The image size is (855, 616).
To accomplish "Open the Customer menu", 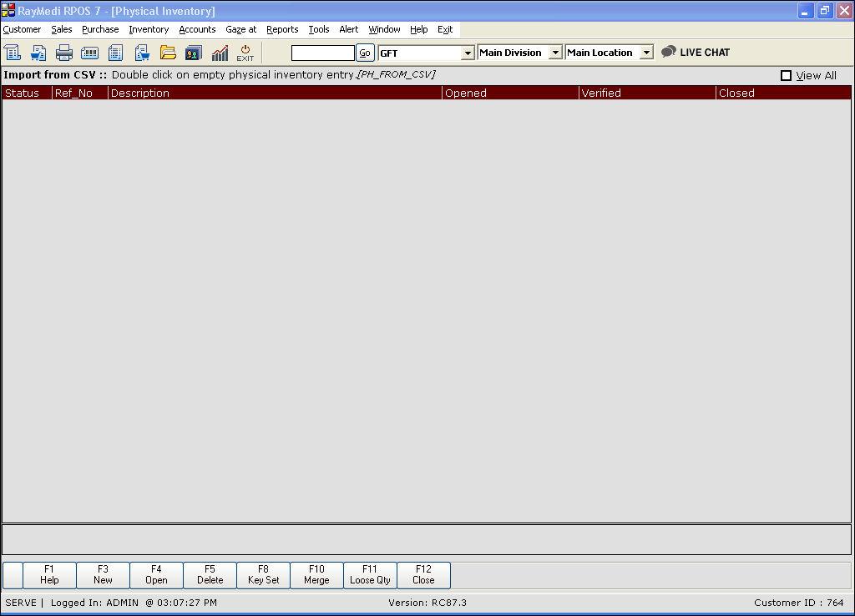I will point(22,29).
